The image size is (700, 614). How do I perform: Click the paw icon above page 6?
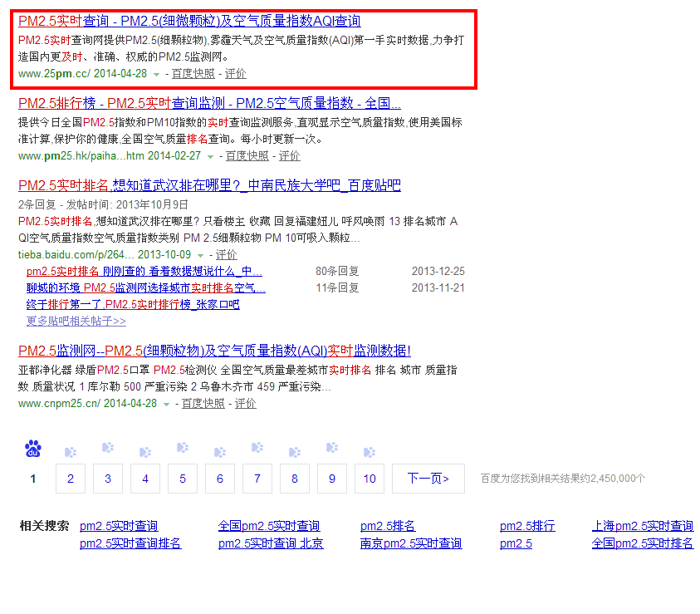click(x=220, y=453)
